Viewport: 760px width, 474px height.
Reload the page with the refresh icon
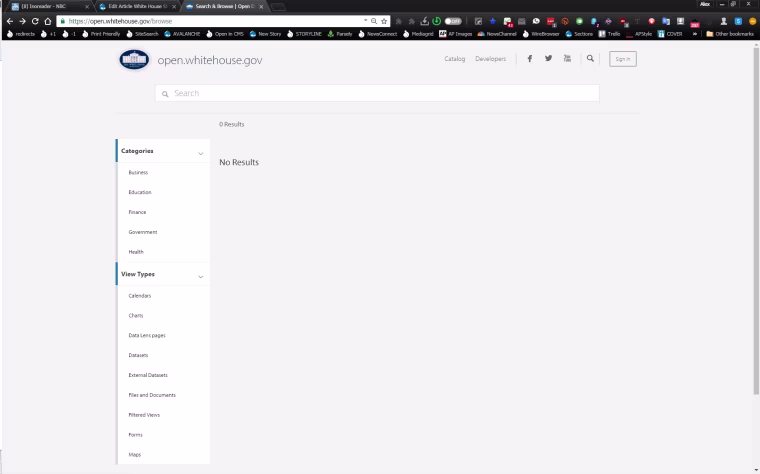(35, 21)
